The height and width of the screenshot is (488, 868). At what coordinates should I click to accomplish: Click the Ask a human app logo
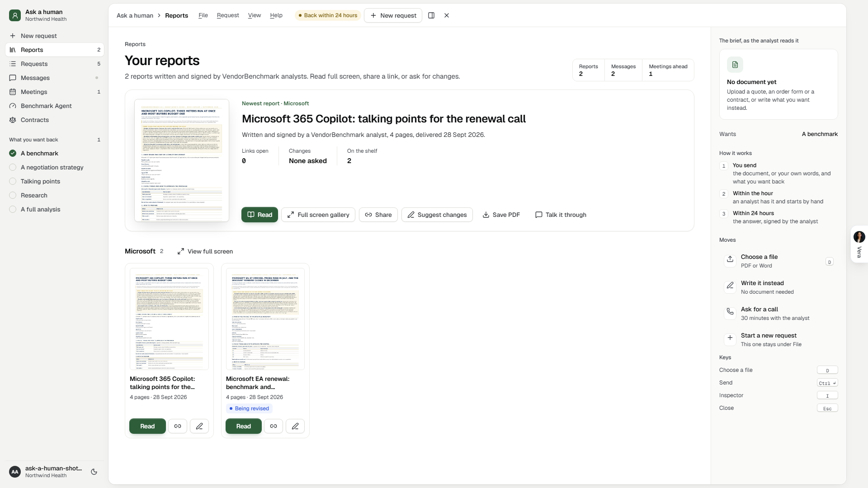click(15, 15)
